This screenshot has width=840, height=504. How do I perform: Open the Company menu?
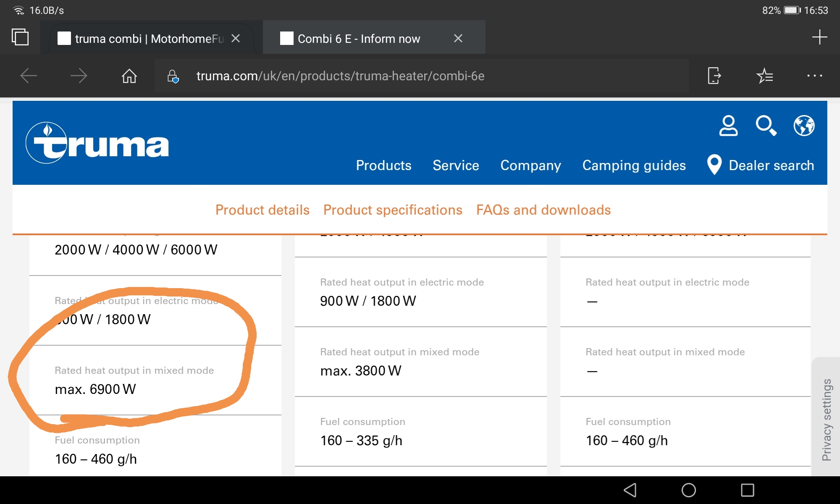(x=530, y=165)
